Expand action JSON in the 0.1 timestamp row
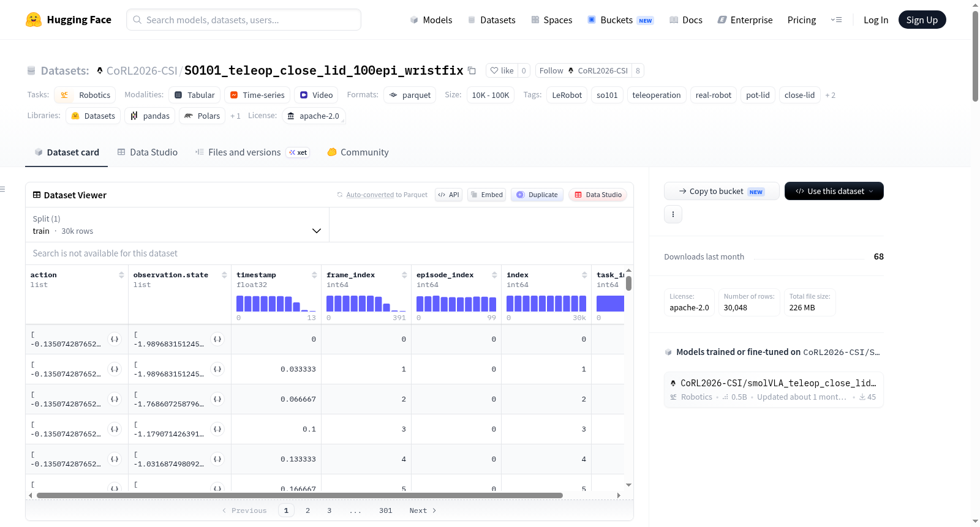The width and height of the screenshot is (980, 527). [x=115, y=429]
